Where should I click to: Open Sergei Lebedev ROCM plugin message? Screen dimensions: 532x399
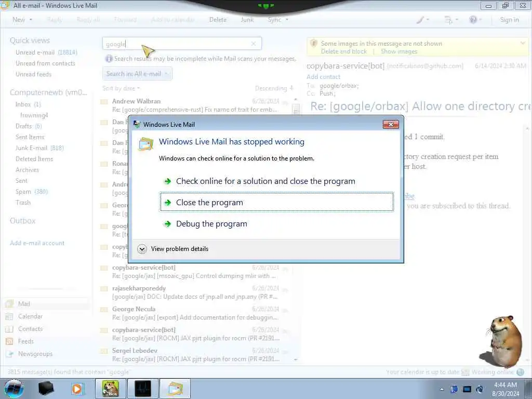tap(195, 355)
